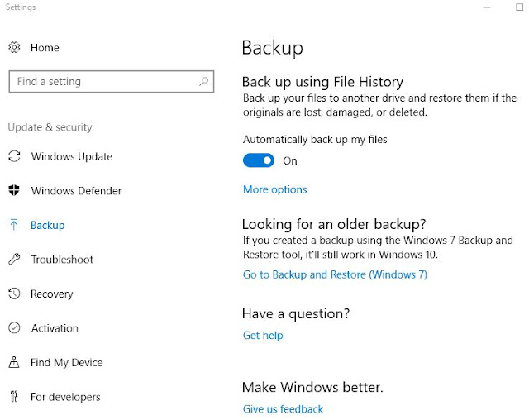Viewport: 529px width, 420px height.
Task: Click the Windows Defender shield icon
Action: 14,190
